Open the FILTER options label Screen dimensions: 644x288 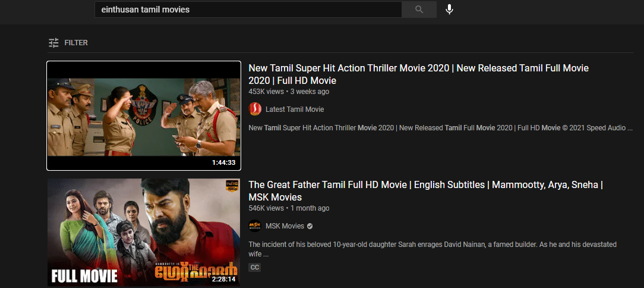76,42
